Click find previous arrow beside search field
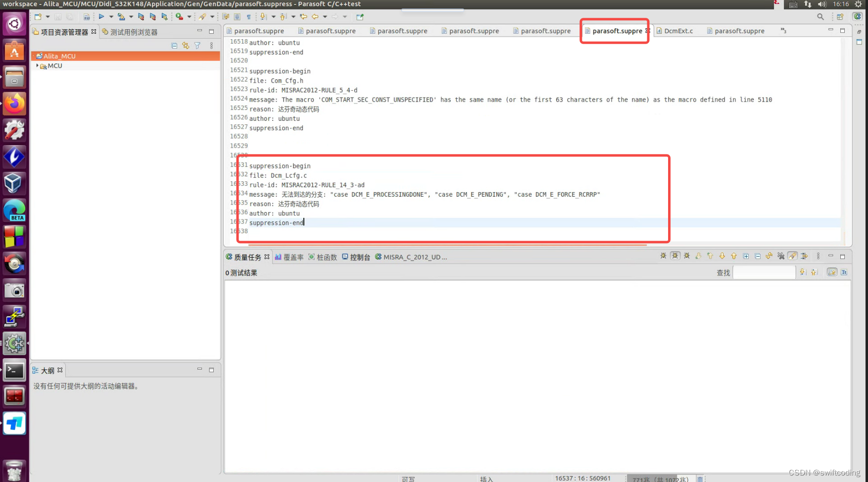 (x=815, y=272)
